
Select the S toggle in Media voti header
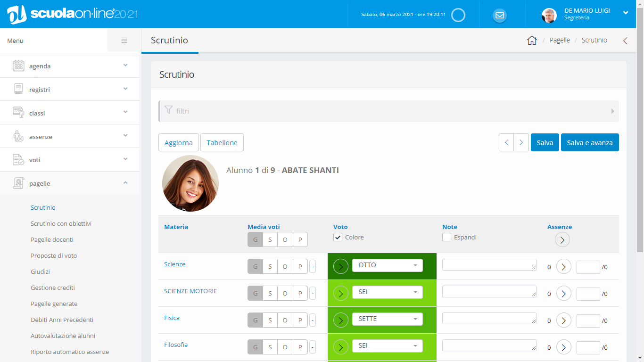[270, 239]
